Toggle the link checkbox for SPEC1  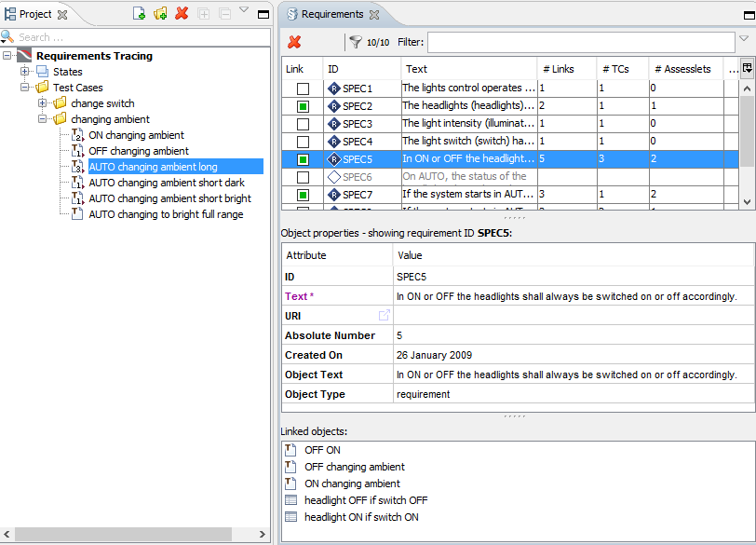[x=303, y=89]
